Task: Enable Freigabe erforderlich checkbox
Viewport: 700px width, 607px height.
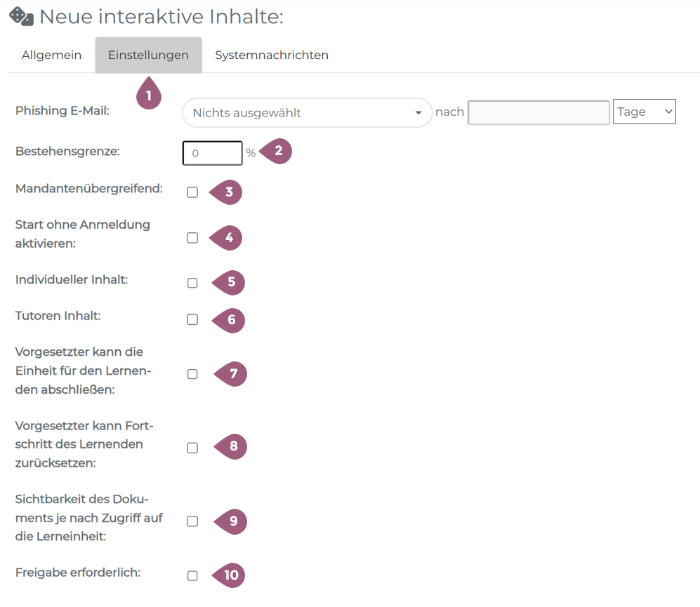Action: 192,575
